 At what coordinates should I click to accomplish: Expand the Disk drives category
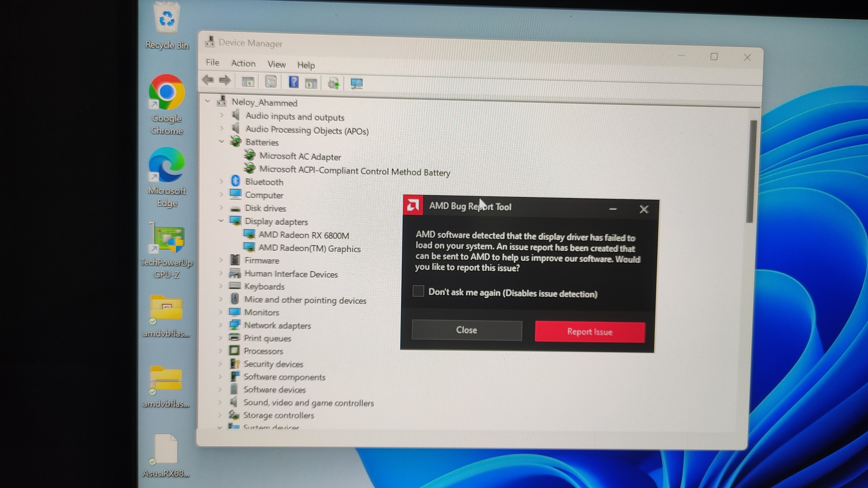221,207
